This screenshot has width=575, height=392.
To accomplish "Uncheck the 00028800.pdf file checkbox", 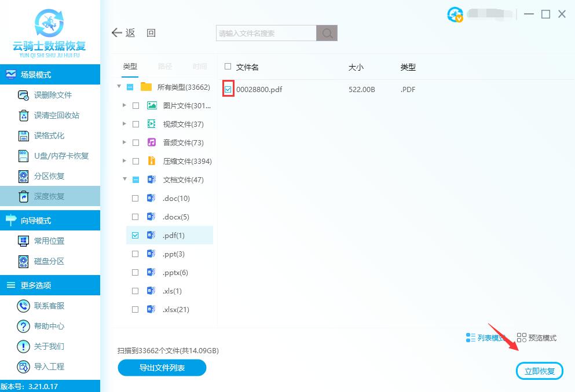I will [x=228, y=89].
